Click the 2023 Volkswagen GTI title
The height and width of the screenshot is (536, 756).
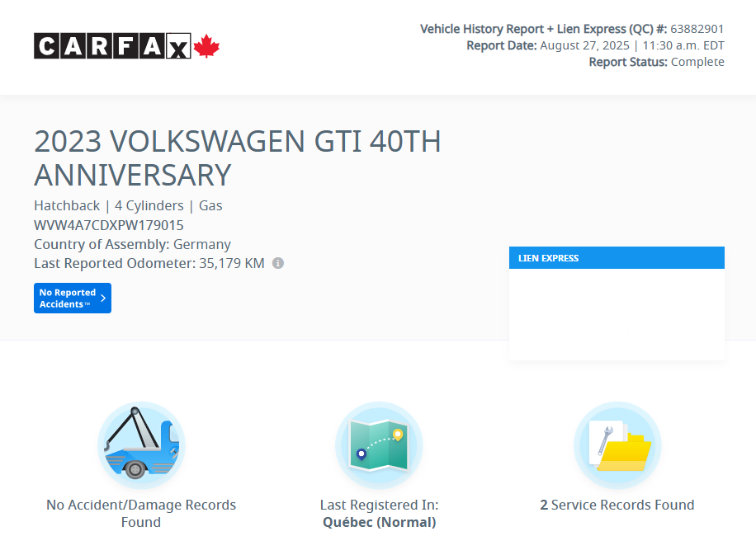coord(238,158)
